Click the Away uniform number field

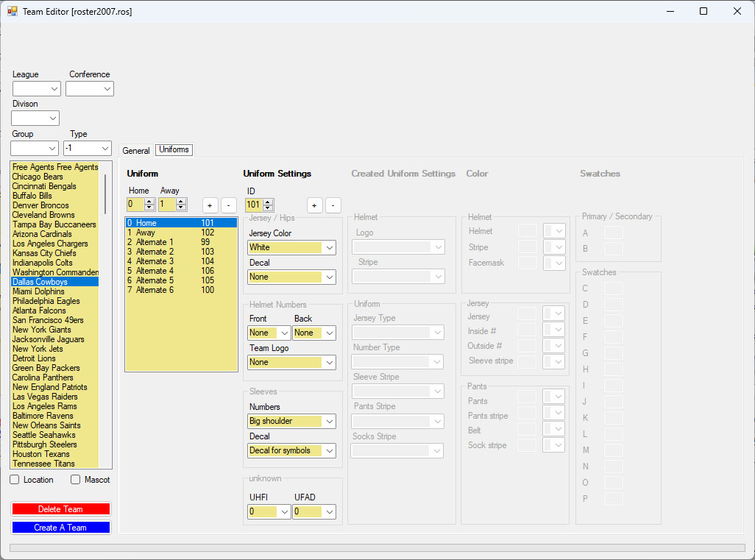tap(168, 204)
